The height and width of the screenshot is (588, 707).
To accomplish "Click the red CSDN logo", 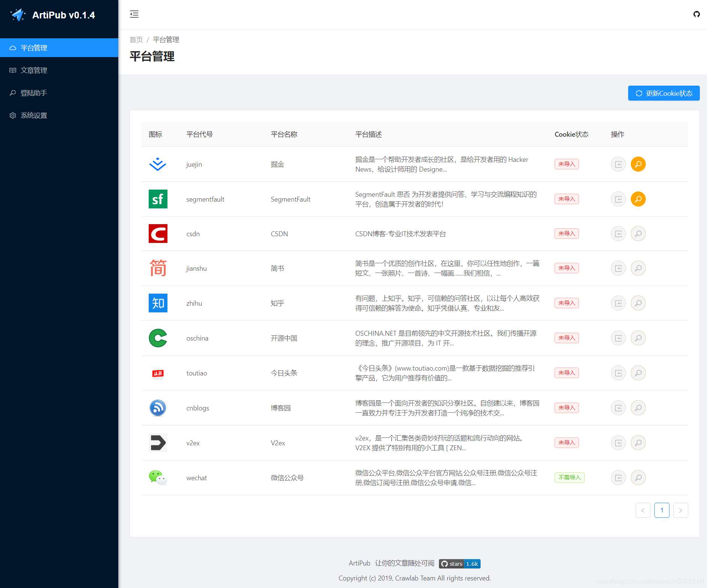I will pos(158,234).
